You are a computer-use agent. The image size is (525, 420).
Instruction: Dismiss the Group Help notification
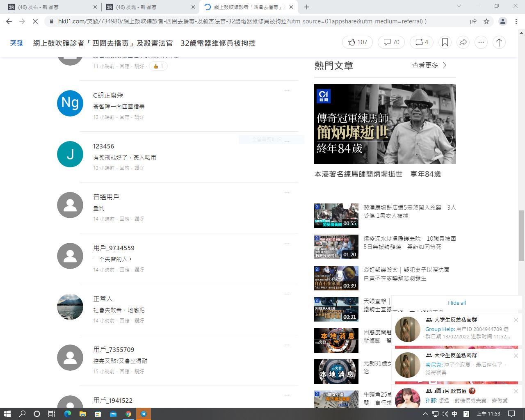(x=516, y=320)
